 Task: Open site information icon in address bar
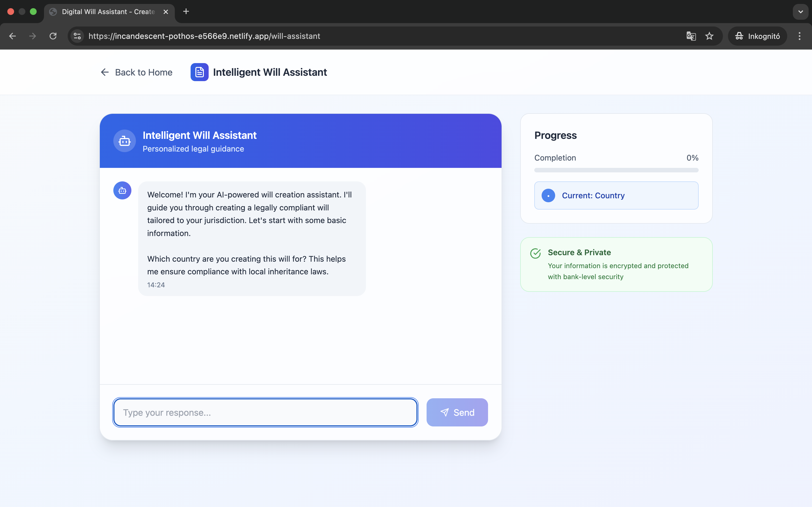coord(78,36)
